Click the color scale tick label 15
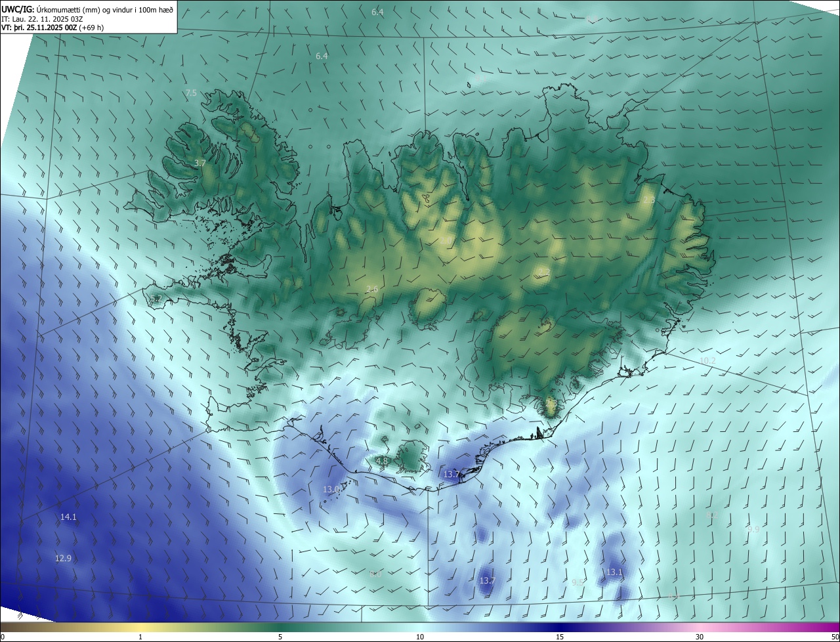 coord(560,637)
